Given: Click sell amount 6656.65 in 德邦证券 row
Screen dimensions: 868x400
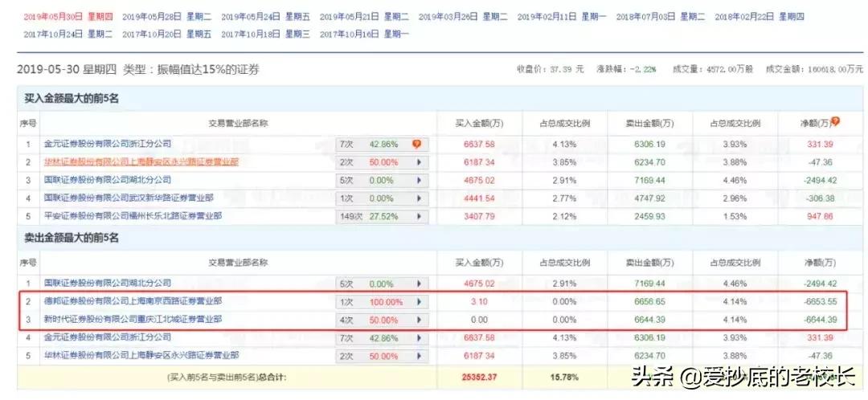Looking at the screenshot, I should (650, 302).
